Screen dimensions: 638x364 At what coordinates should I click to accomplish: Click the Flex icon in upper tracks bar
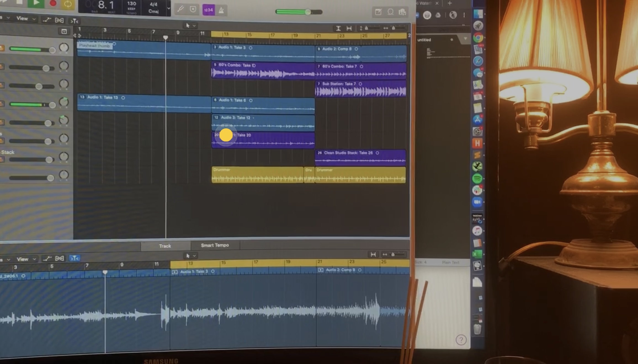click(x=59, y=20)
